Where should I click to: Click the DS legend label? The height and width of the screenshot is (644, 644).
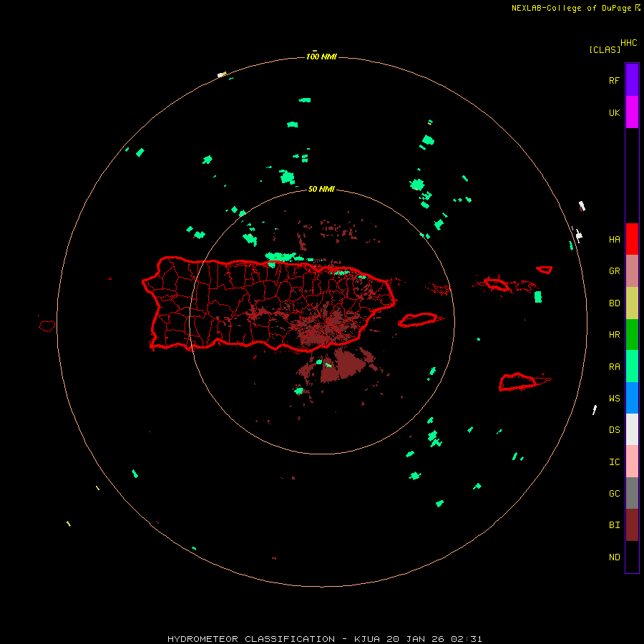tap(614, 430)
